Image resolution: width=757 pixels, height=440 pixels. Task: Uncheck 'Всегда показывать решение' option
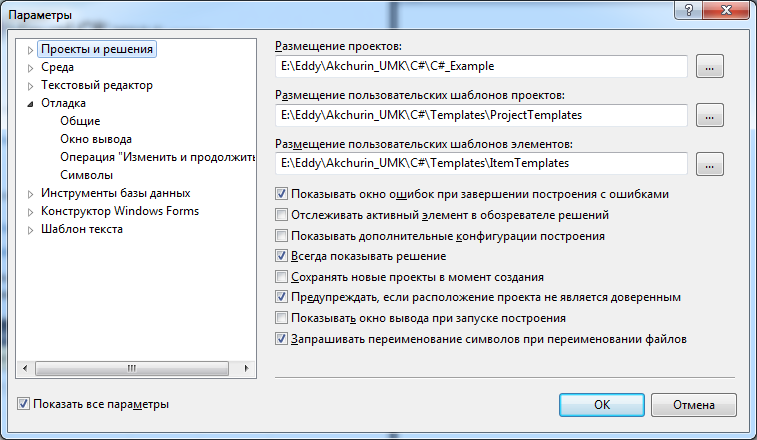[x=281, y=255]
